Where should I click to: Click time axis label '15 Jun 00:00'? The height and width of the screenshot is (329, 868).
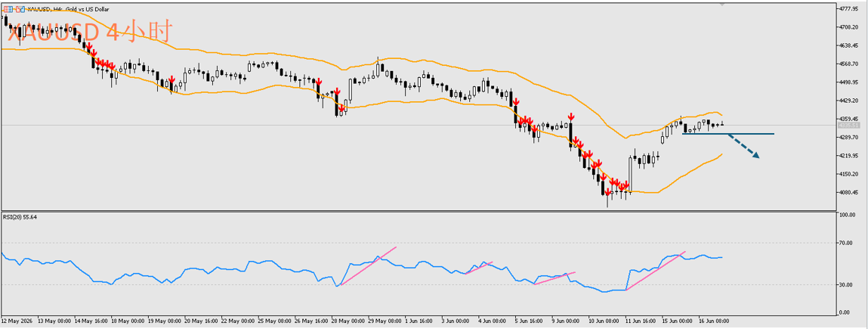[678, 321]
